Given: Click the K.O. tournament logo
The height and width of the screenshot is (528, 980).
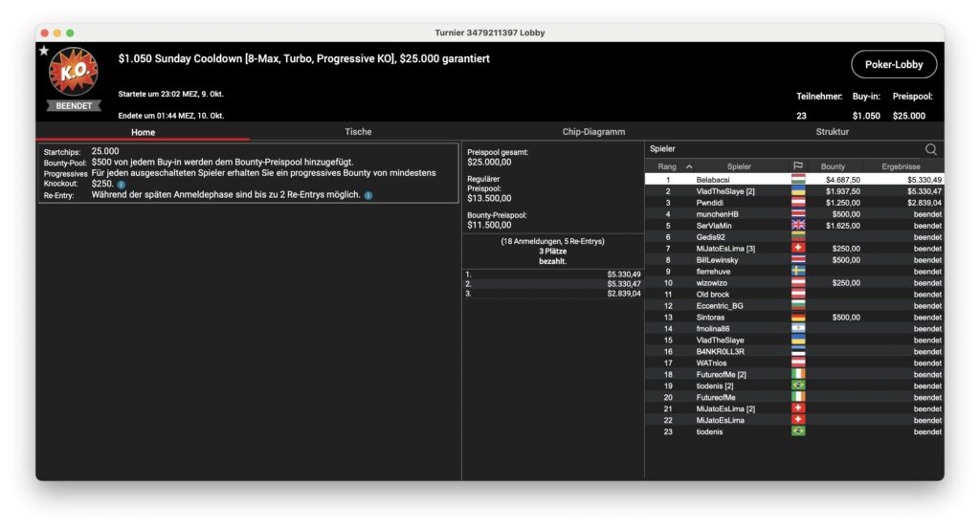Looking at the screenshot, I should [74, 72].
